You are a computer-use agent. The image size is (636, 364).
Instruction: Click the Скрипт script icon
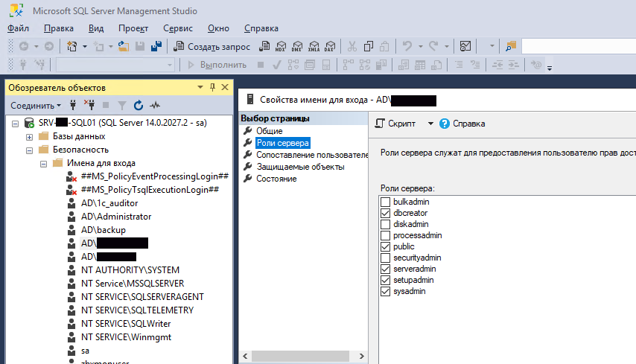click(380, 124)
